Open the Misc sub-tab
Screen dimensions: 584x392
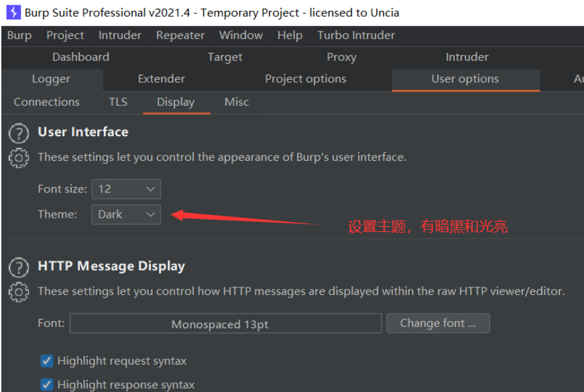pyautogui.click(x=237, y=102)
